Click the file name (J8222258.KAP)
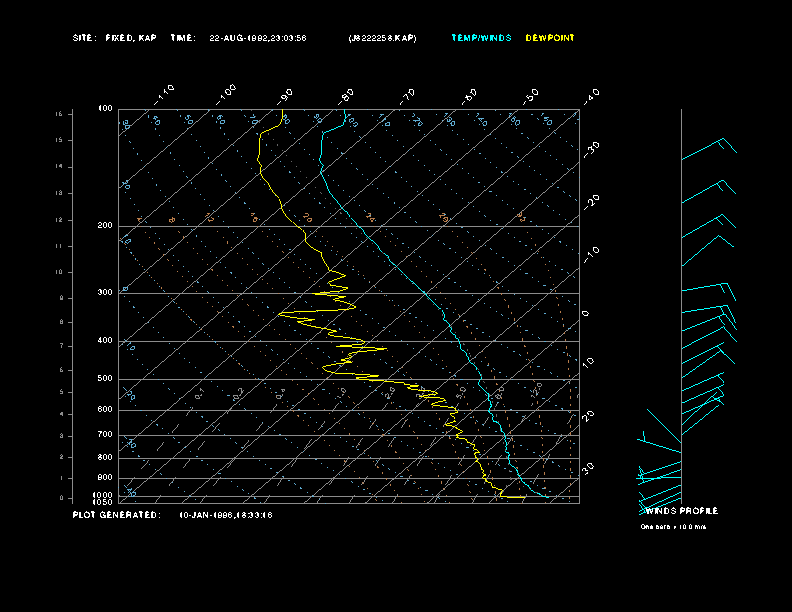The height and width of the screenshot is (612, 792). point(382,38)
